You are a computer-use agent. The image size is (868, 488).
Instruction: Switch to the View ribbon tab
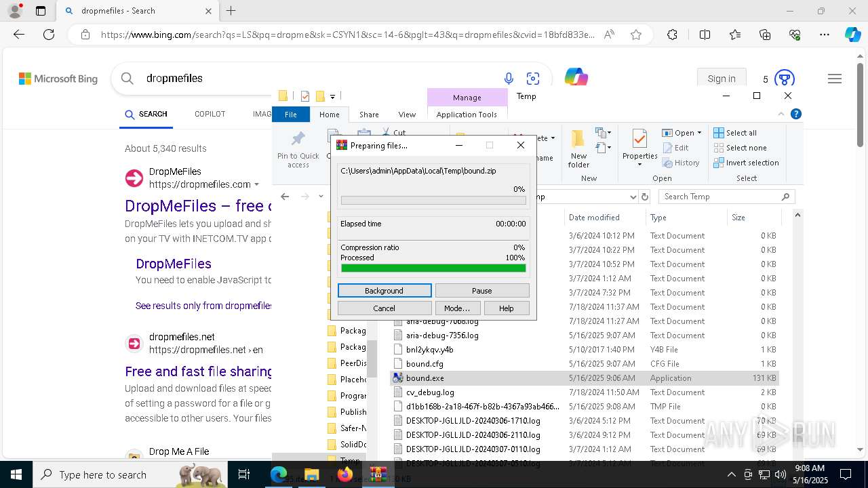pyautogui.click(x=407, y=115)
